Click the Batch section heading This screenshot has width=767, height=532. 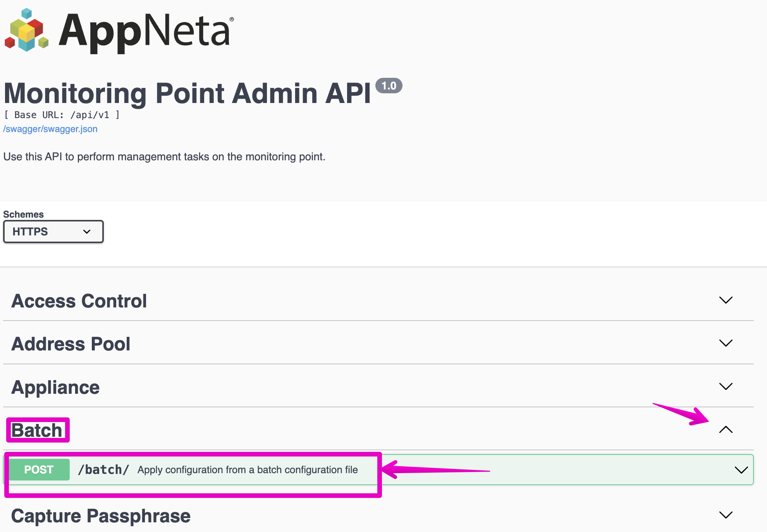[x=37, y=431]
